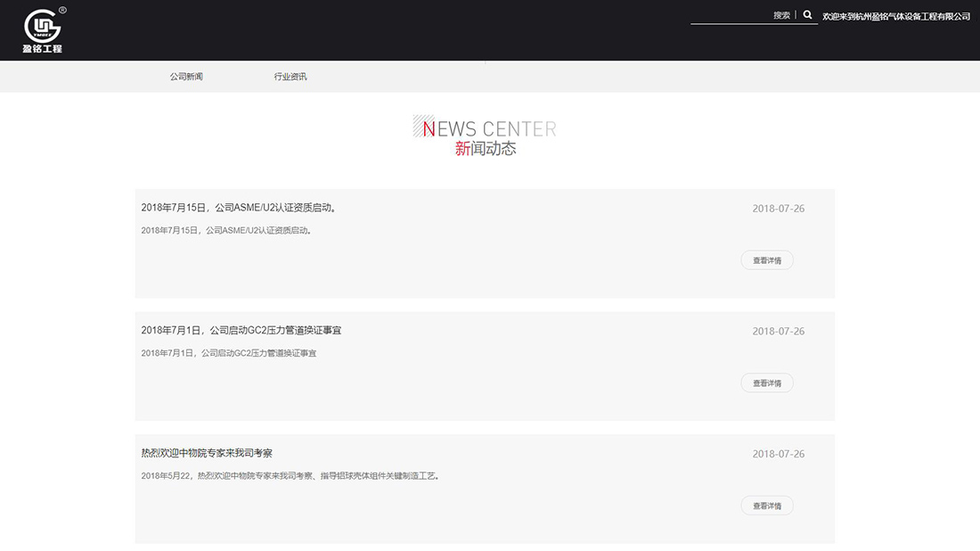Click 查看详情 for the ASME/U2 news
The image size is (980, 551).
766,260
